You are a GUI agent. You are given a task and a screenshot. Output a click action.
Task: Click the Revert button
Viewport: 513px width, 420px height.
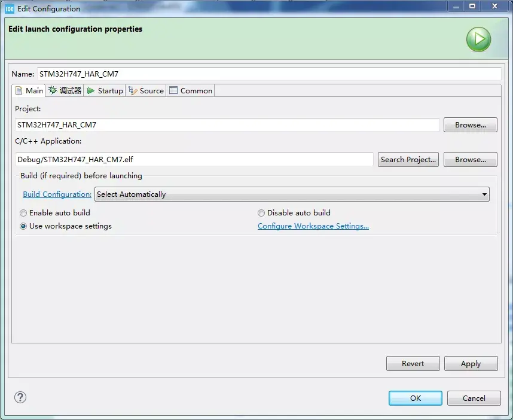tap(413, 364)
